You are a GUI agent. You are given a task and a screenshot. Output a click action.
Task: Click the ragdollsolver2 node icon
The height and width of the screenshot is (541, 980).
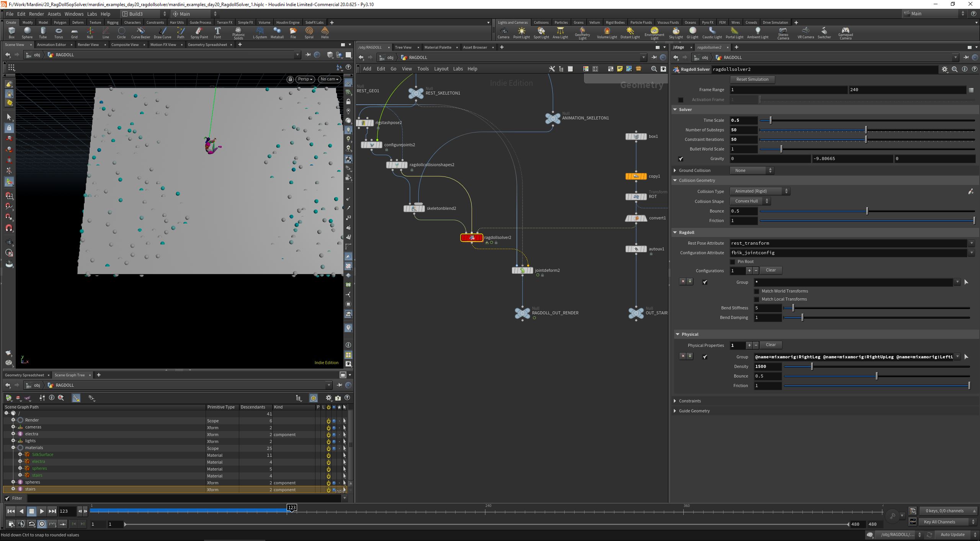[x=472, y=238]
